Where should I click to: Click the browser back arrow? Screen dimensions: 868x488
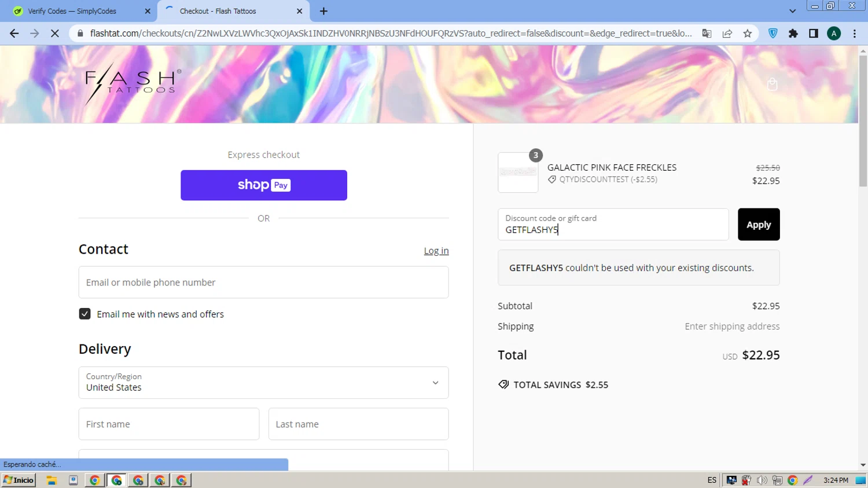(14, 34)
